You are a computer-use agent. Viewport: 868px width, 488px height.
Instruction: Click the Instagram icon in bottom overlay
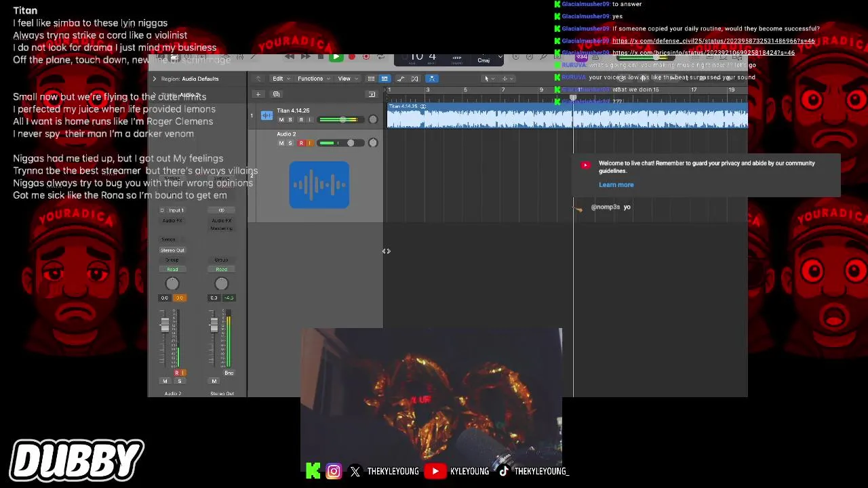coord(334,471)
